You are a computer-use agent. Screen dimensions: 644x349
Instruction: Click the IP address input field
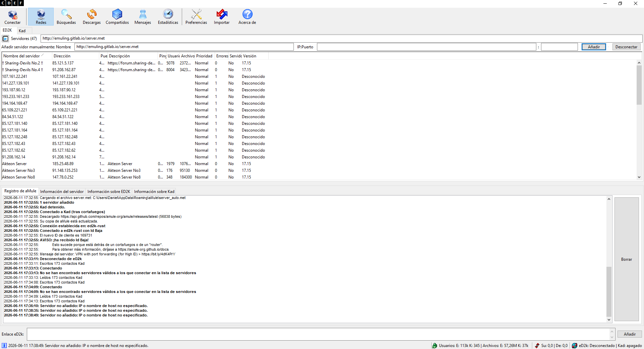[427, 47]
